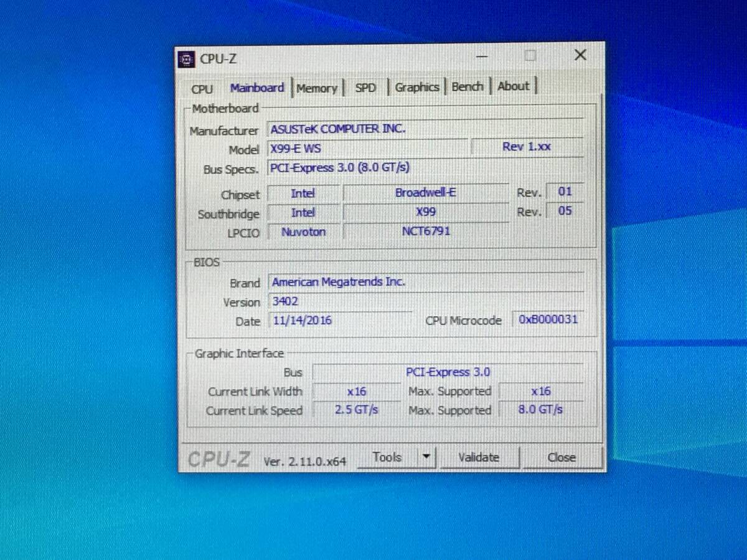The image size is (747, 560).
Task: Click the Bus Specs. label
Action: tap(230, 170)
